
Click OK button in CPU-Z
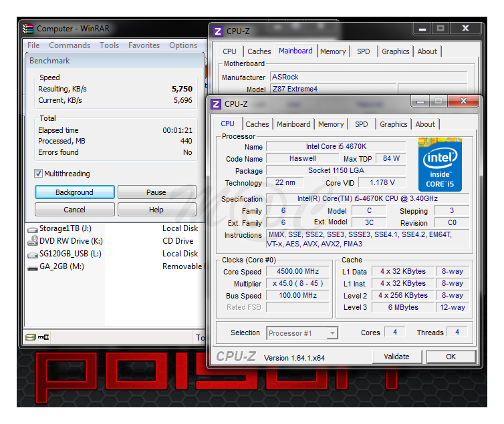(451, 357)
